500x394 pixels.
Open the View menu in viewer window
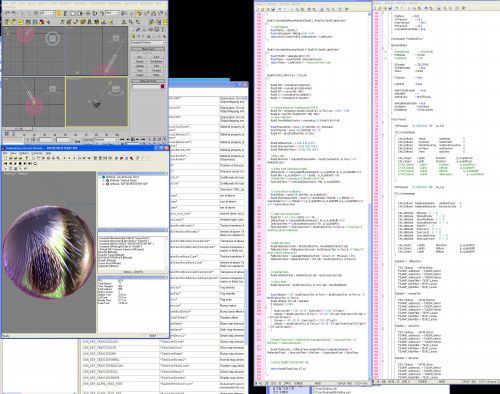[13, 153]
